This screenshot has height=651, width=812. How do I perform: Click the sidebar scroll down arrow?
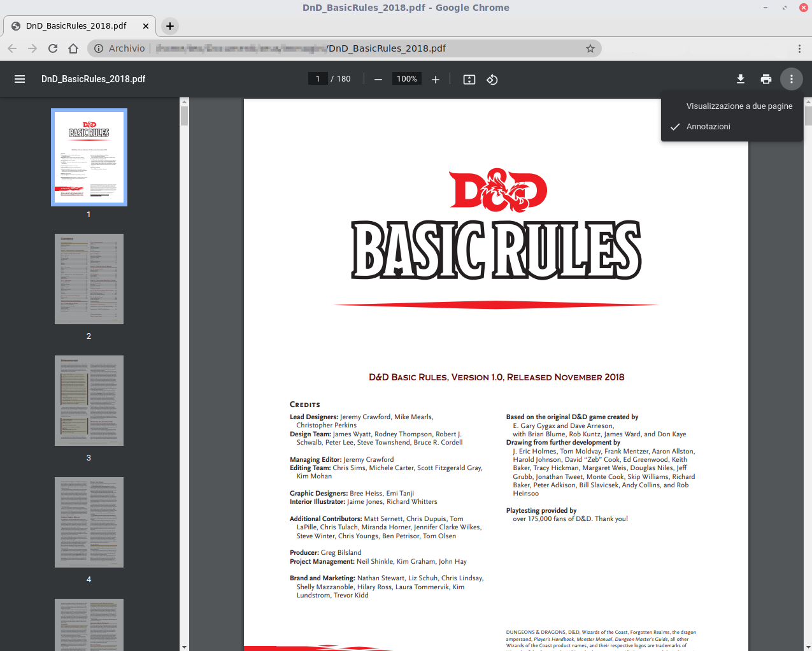[185, 647]
